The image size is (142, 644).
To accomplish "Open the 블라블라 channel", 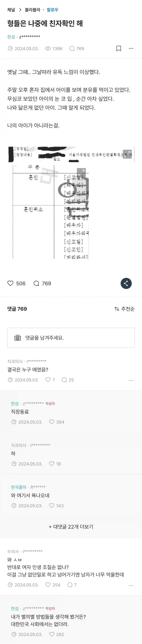I will point(32,10).
